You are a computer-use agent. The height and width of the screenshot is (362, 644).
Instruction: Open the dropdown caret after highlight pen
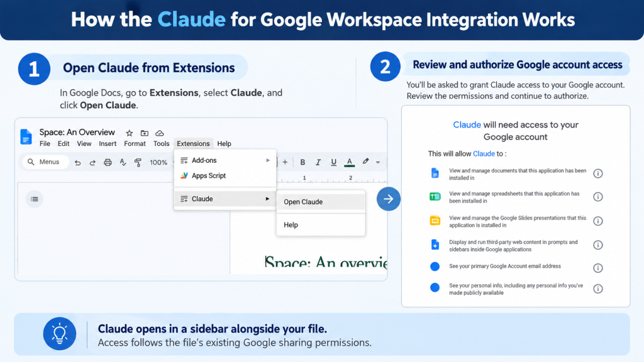click(378, 163)
